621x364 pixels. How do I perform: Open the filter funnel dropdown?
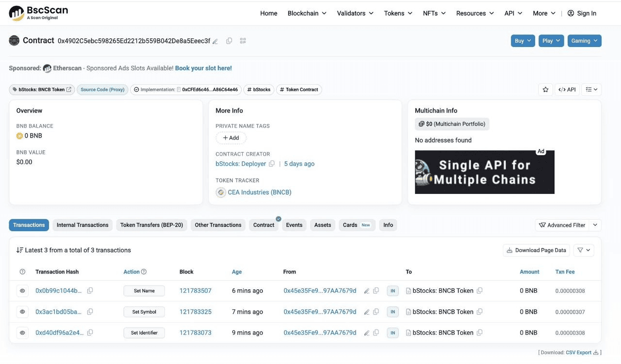[x=584, y=250]
